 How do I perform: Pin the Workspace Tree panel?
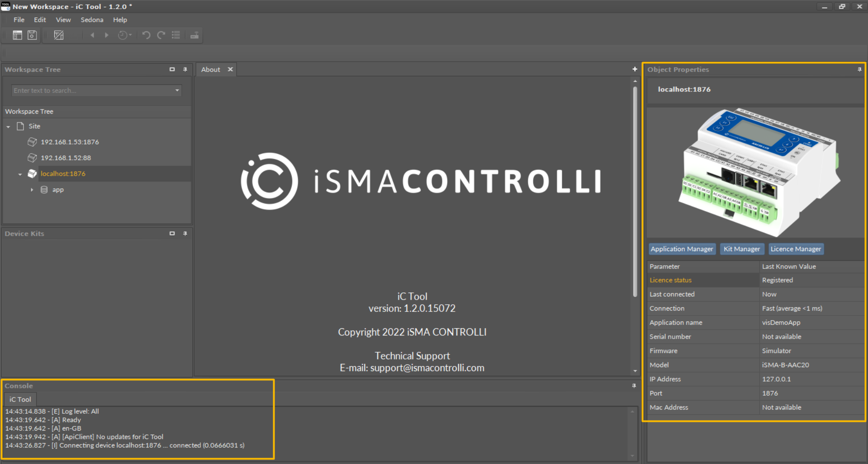pos(185,69)
